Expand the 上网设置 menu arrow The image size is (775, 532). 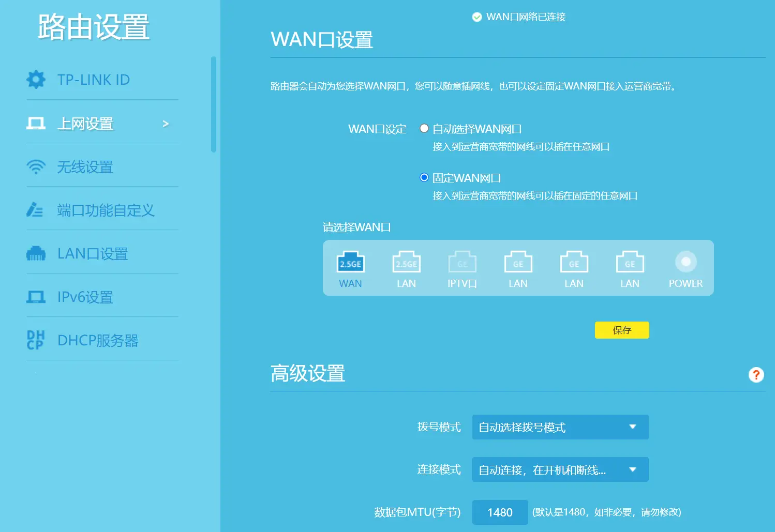pyautogui.click(x=166, y=124)
